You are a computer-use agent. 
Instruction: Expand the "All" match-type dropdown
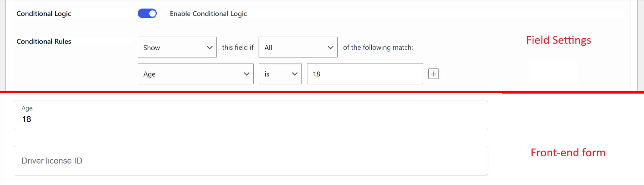tap(298, 47)
